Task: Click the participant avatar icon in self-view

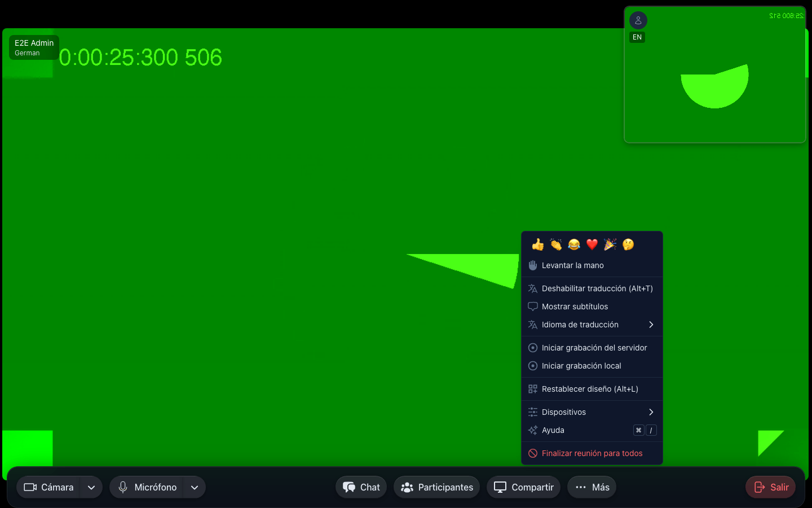Action: (638, 20)
